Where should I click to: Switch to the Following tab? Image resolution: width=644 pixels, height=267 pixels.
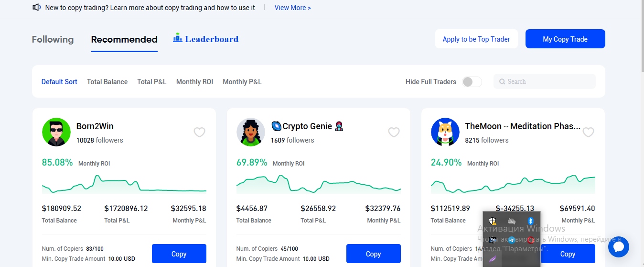tap(53, 39)
